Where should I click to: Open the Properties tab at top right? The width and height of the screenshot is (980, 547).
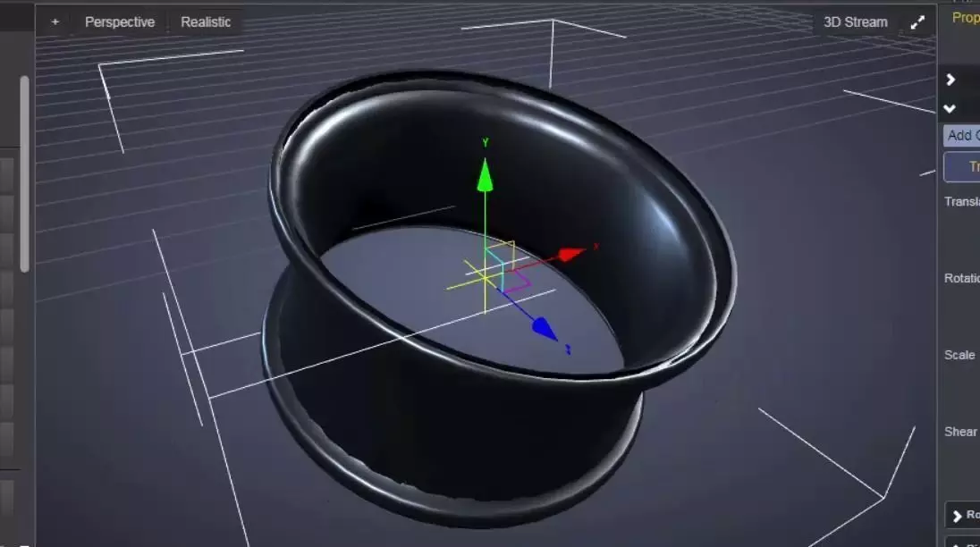(x=966, y=18)
